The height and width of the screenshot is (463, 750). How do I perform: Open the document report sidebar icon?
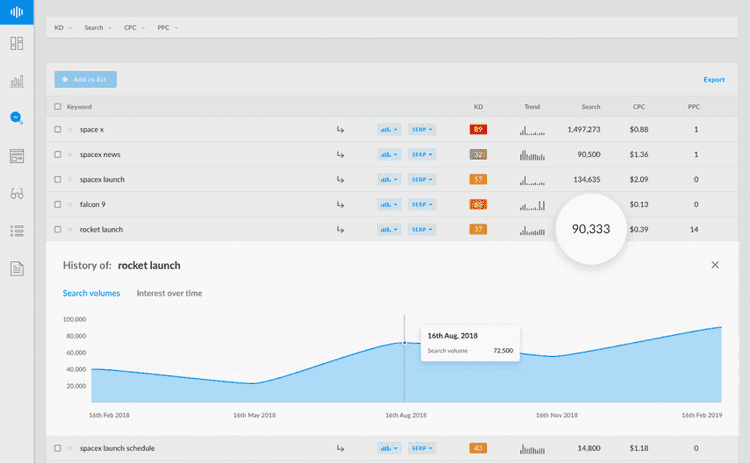pyautogui.click(x=16, y=268)
